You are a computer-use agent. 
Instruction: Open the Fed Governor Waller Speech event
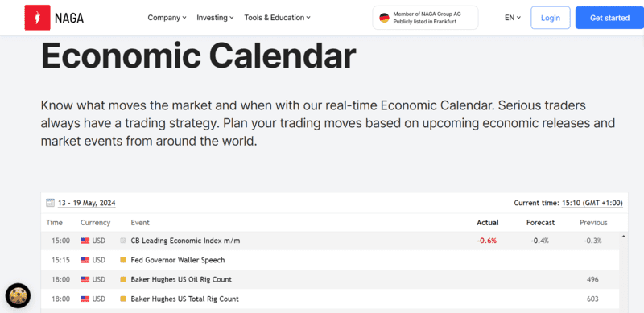(177, 260)
